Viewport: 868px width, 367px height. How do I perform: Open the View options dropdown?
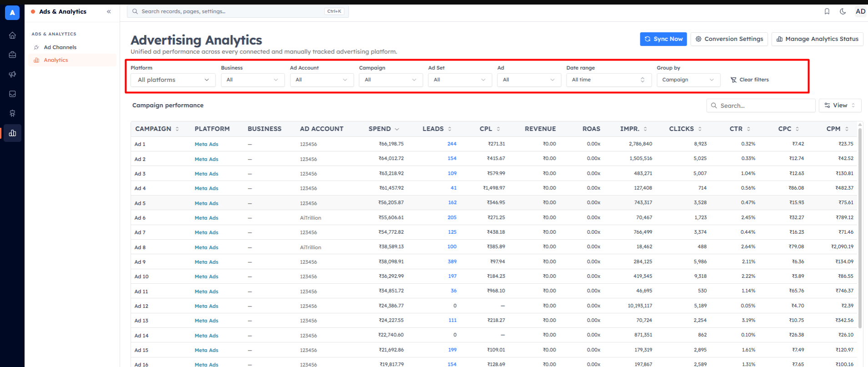[x=840, y=105]
